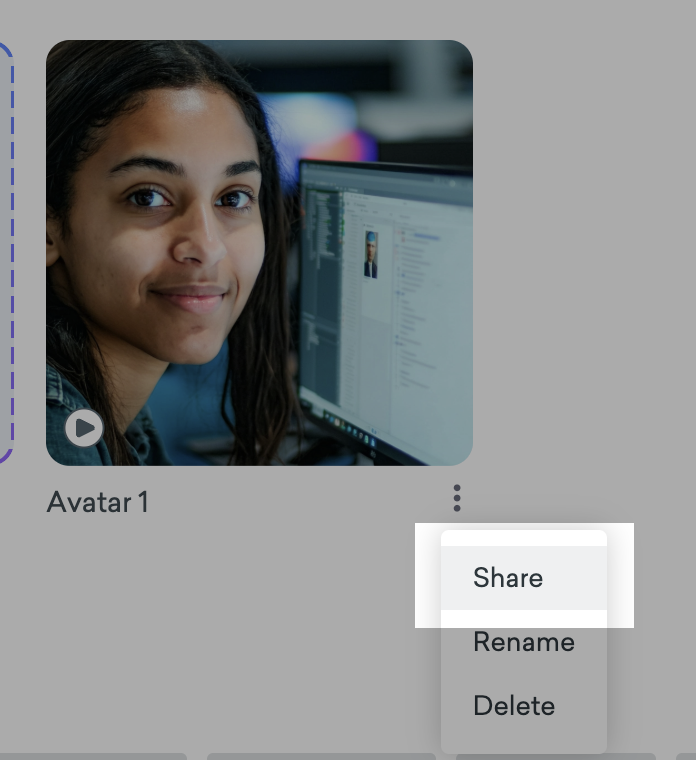
Task: Choose Rename in the avatar menu
Action: pos(524,642)
